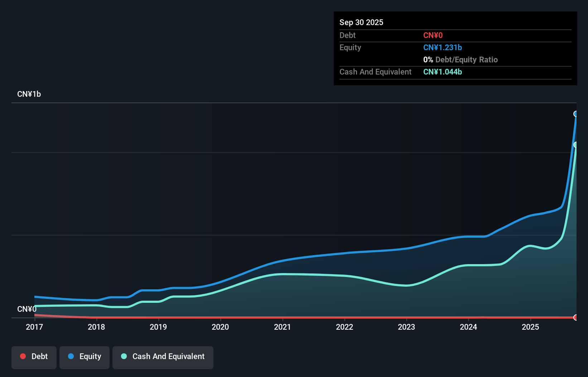Viewport: 588px width, 377px height.
Task: Select the 2025 x-axis label
Action: pos(530,327)
